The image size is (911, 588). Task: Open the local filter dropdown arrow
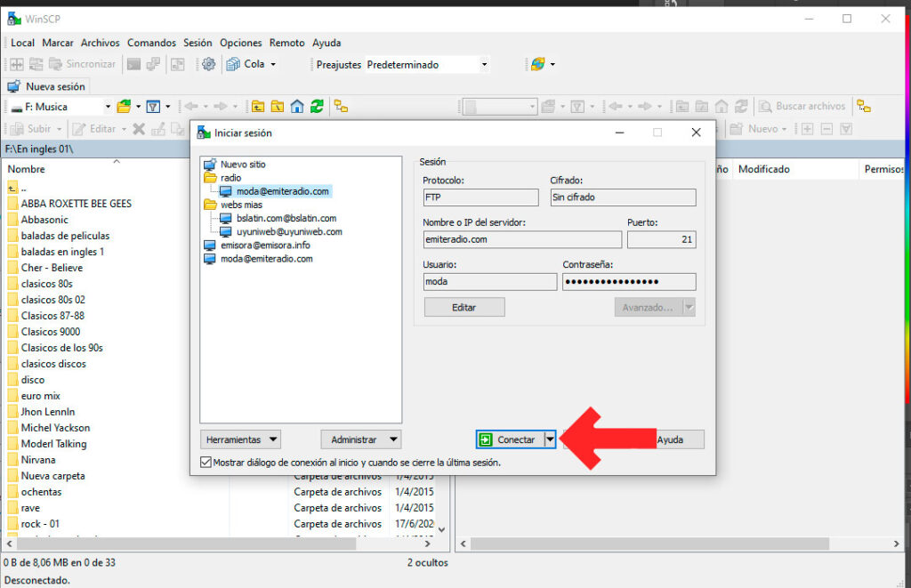(168, 107)
